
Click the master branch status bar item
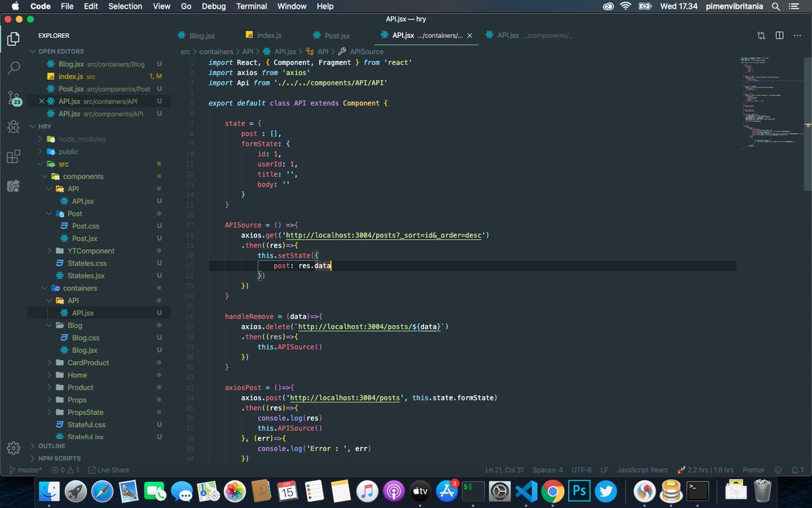point(25,470)
